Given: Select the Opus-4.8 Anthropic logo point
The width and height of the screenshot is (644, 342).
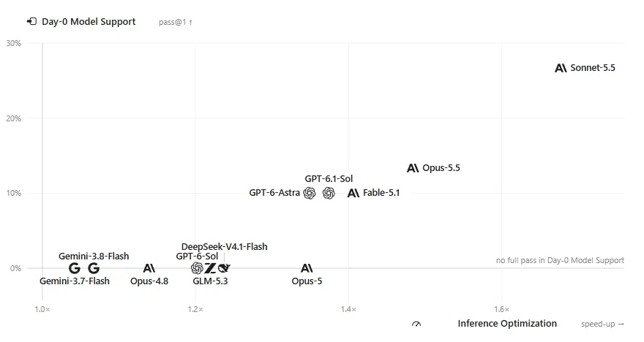Looking at the screenshot, I should (x=149, y=268).
